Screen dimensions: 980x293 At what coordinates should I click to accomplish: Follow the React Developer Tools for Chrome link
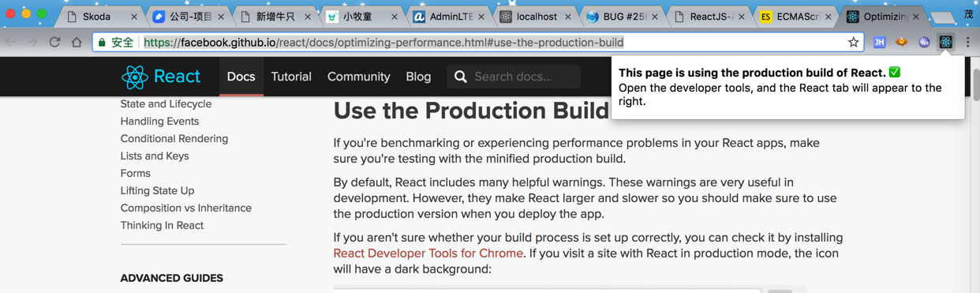[x=428, y=254]
